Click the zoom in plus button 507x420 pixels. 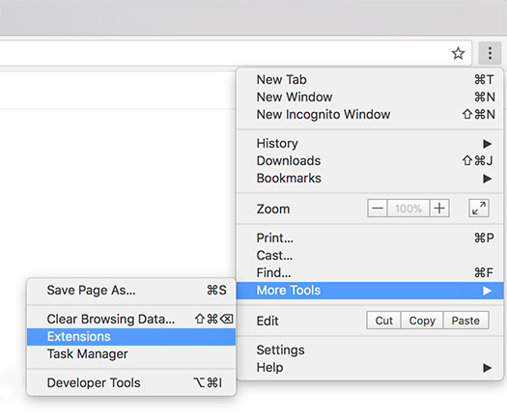coord(439,209)
